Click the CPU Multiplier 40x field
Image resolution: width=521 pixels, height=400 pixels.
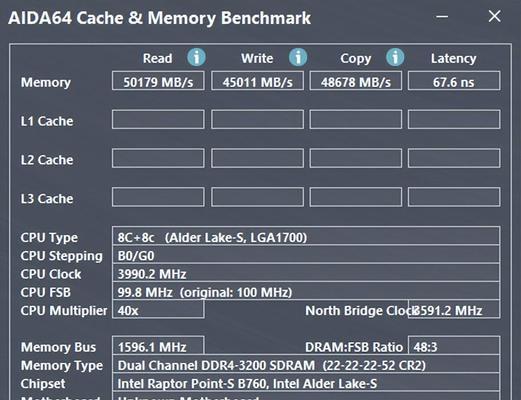point(158,310)
